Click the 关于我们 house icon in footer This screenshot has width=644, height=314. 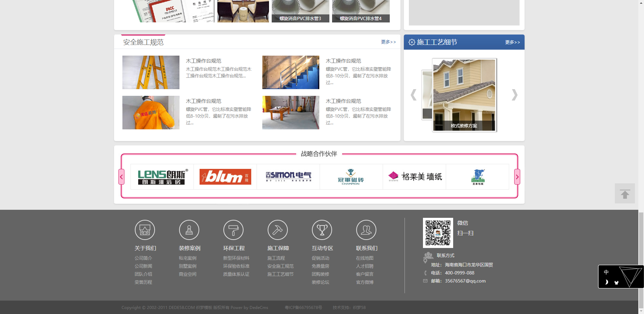[145, 230]
